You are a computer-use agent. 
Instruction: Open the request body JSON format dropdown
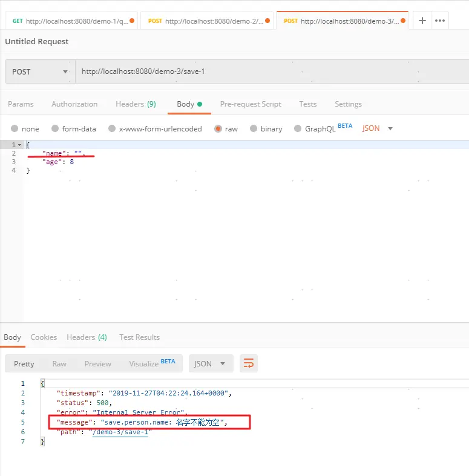click(x=378, y=128)
